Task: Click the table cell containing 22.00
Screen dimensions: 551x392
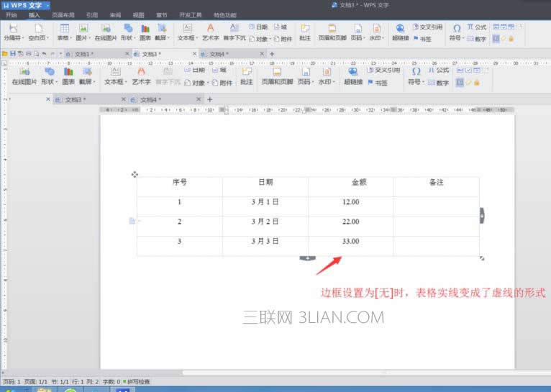Action: [351, 226]
